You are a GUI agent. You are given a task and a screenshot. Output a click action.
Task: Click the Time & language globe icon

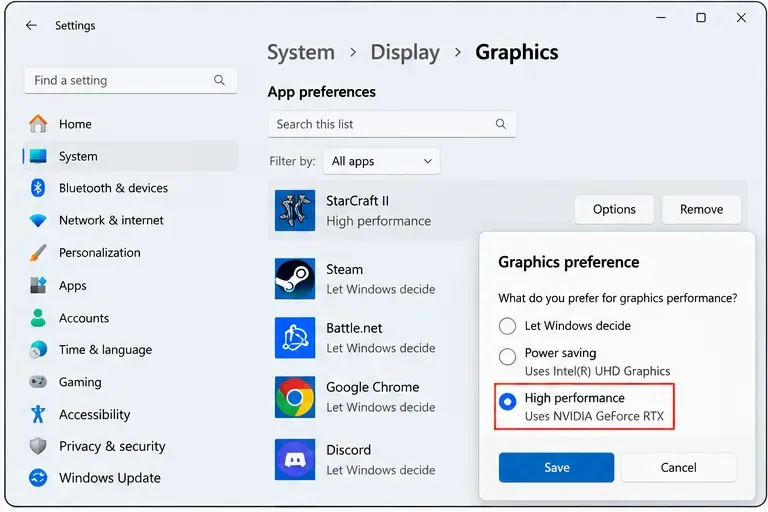point(38,350)
